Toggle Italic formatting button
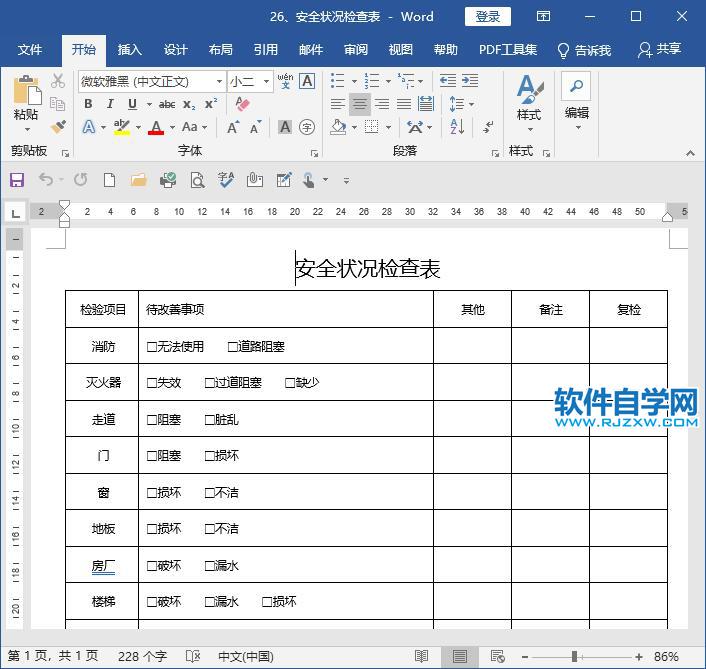 click(x=110, y=104)
